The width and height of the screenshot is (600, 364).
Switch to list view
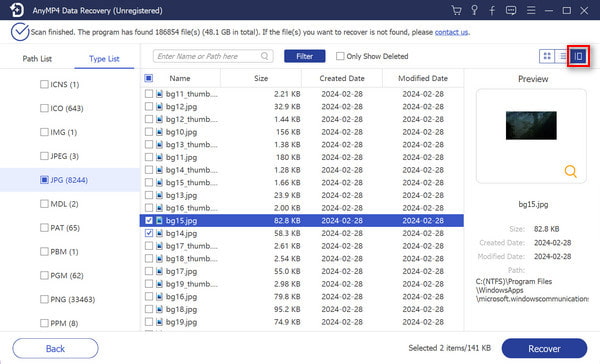(562, 56)
